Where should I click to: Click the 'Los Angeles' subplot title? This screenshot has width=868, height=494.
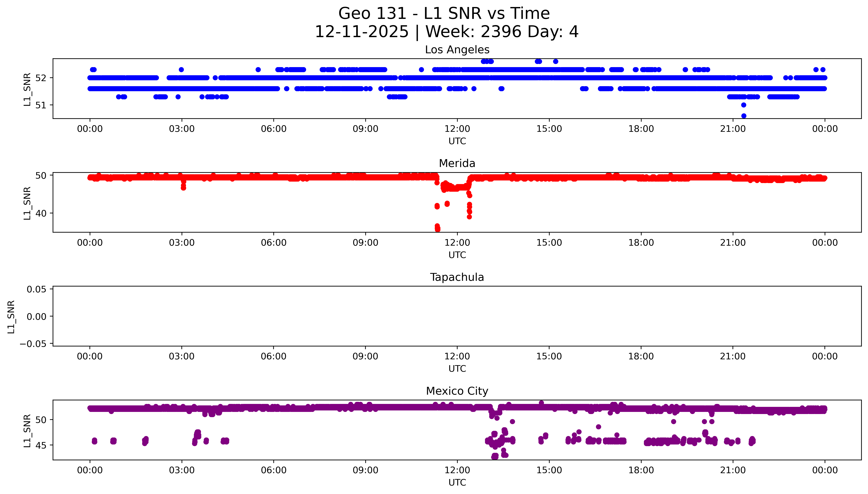click(x=457, y=50)
